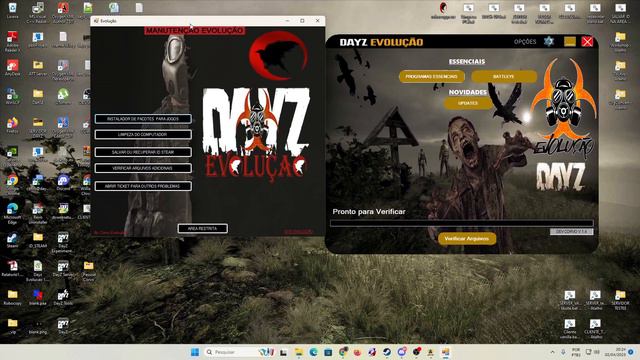Click Abrir Ticket para Outros Problemas button

143,186
